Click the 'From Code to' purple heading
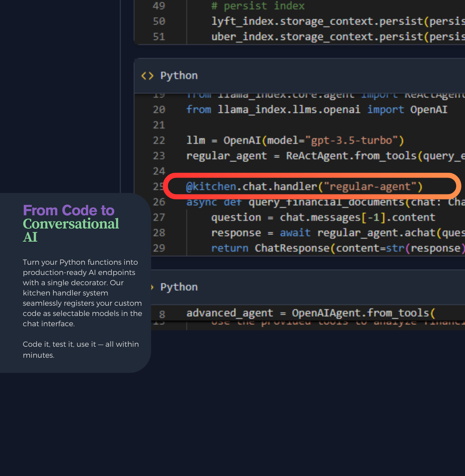The height and width of the screenshot is (476, 465). pyautogui.click(x=69, y=211)
